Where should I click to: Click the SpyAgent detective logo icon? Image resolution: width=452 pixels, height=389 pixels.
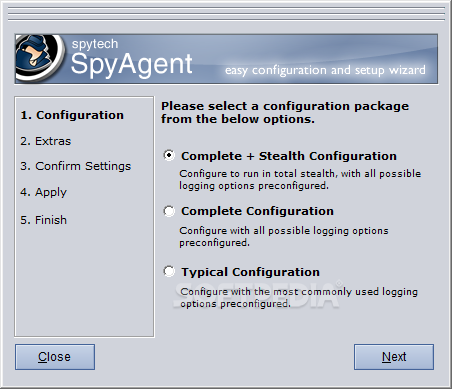point(40,58)
